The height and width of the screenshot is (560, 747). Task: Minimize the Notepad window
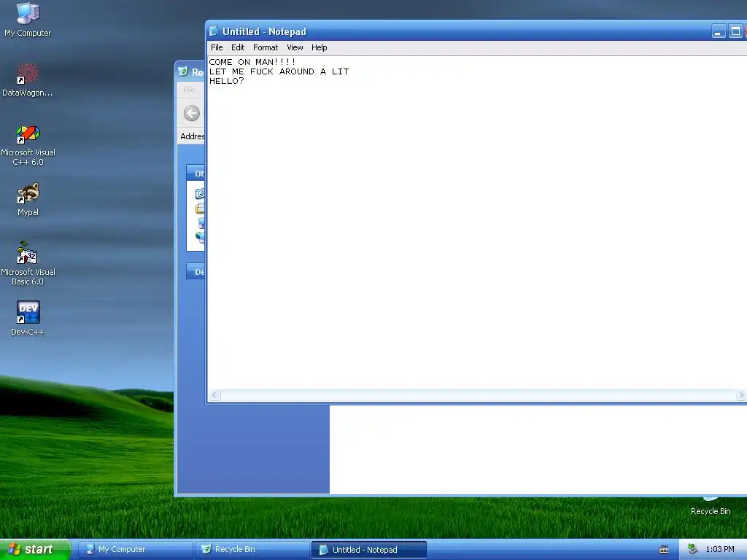pos(719,31)
